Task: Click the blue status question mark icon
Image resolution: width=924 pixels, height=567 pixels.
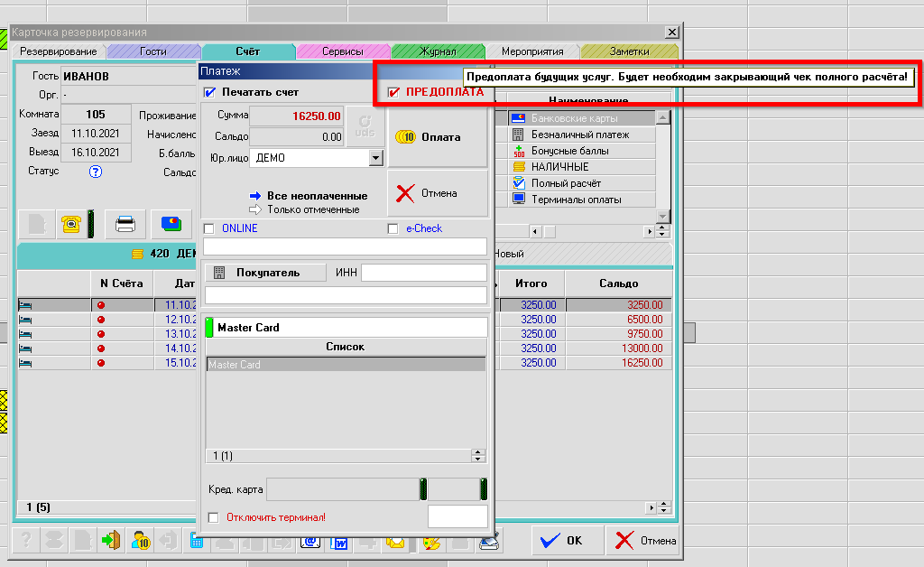Action: tap(96, 172)
